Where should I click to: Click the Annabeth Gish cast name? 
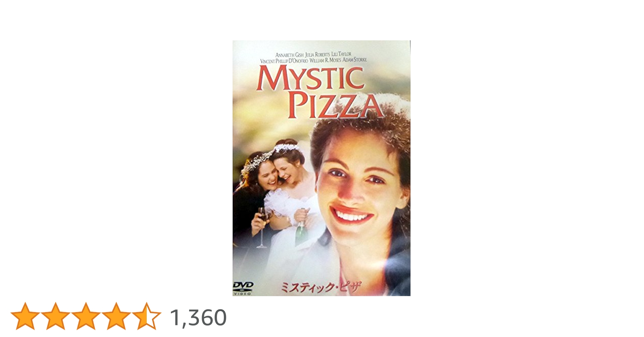pos(289,55)
